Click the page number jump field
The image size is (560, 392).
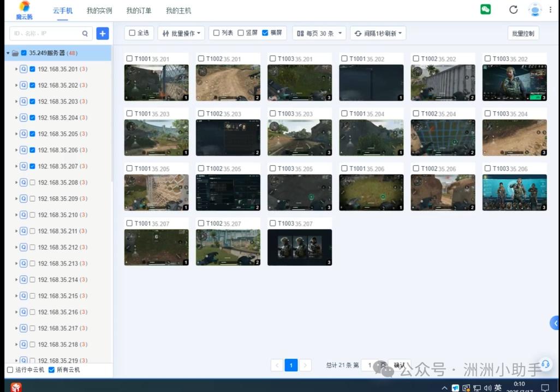tap(370, 365)
